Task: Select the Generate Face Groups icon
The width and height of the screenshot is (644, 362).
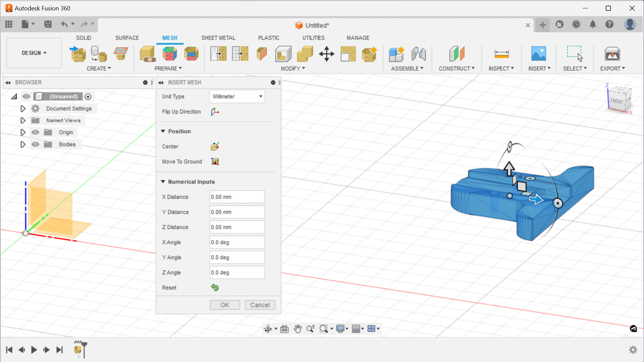Action: click(170, 54)
